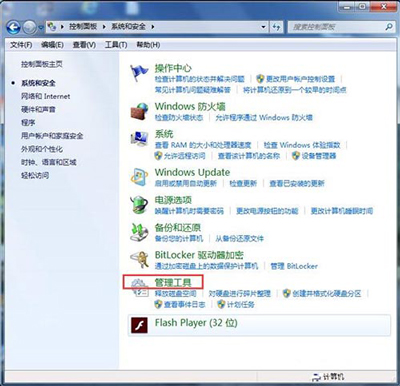This screenshot has height=386, width=400.
Task: Click 更改用户帐户控制设置 link
Action: 300,79
